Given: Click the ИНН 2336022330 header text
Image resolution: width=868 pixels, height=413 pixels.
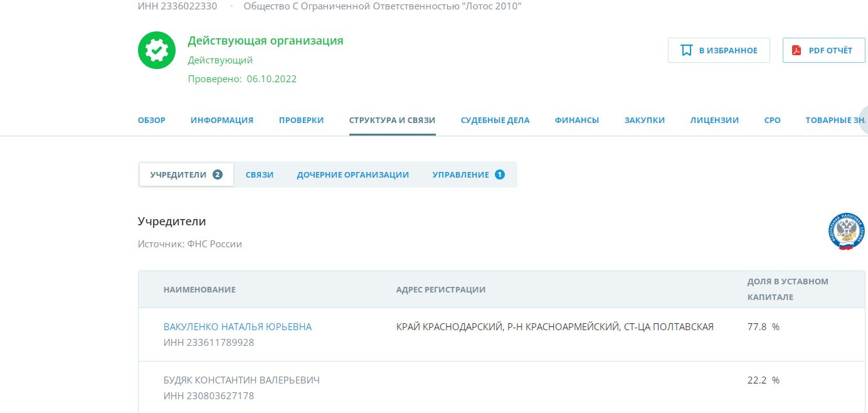Looking at the screenshot, I should [x=177, y=6].
